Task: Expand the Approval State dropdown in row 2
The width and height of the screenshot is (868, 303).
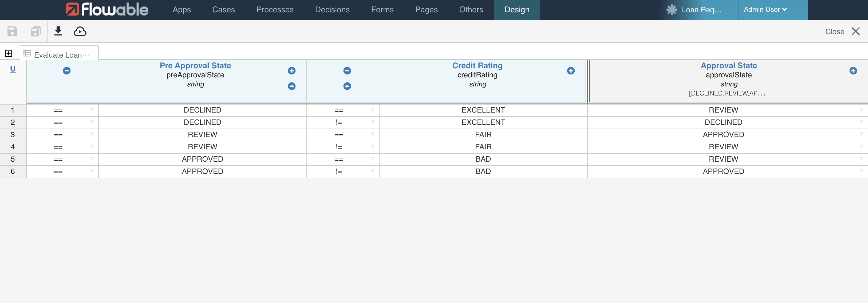Action: (862, 122)
